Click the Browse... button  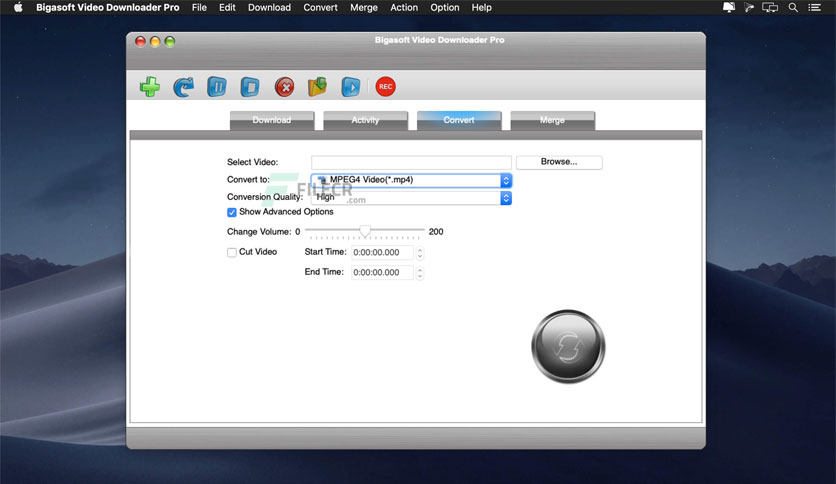pos(559,162)
